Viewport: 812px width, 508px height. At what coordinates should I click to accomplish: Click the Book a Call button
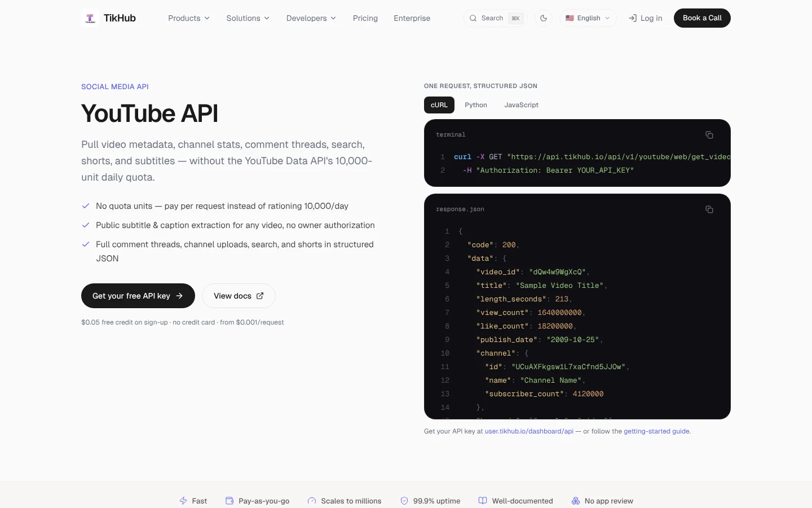[702, 18]
